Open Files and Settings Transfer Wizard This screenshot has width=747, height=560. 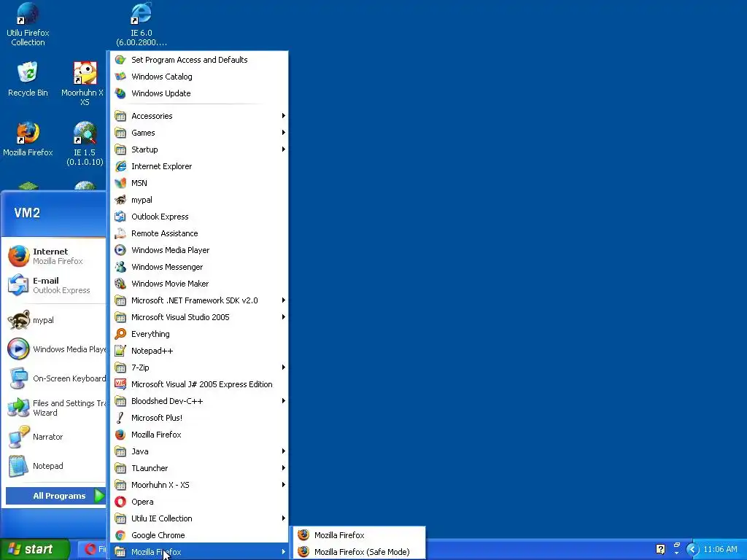coord(55,408)
